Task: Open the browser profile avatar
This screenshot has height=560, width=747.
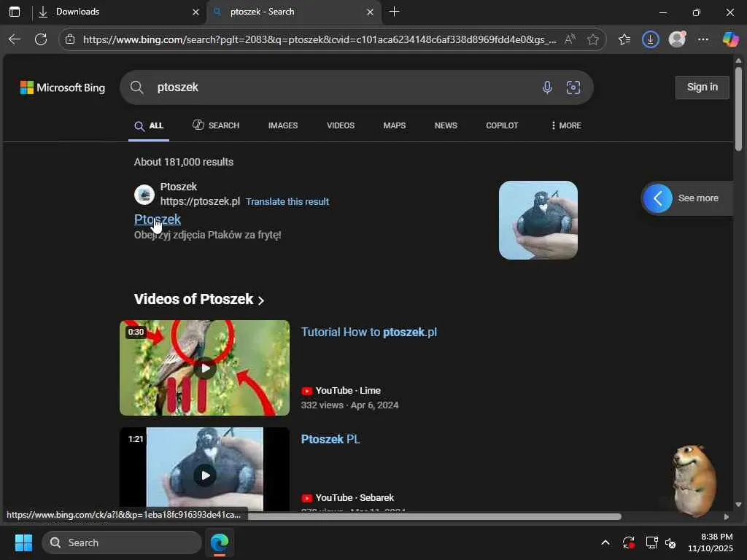Action: click(677, 39)
